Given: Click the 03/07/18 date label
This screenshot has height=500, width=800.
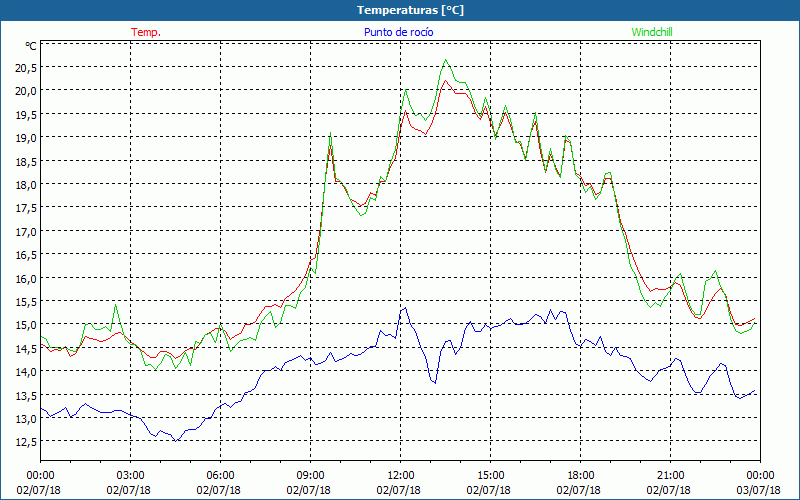Looking at the screenshot, I should (x=760, y=490).
